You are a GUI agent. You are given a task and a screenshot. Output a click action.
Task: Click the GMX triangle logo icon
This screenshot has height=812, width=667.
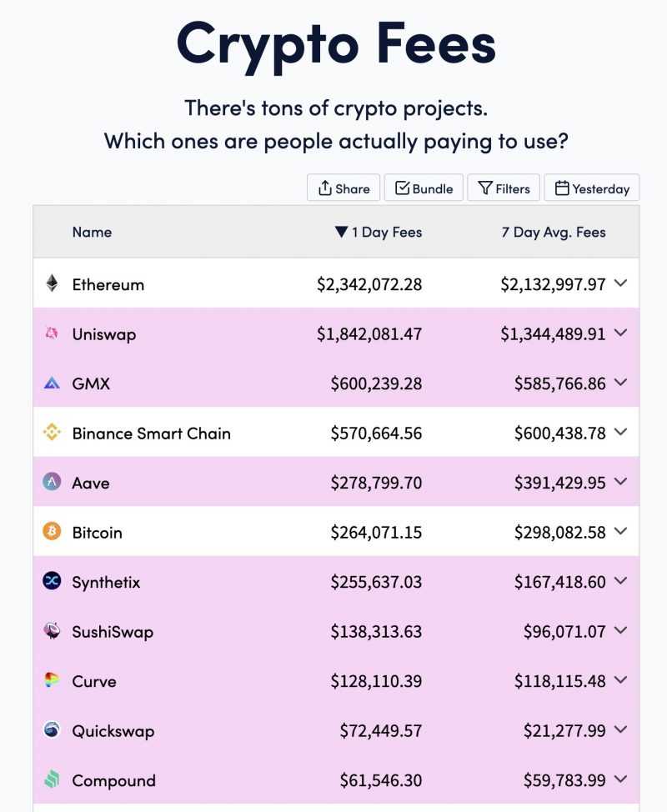52,383
